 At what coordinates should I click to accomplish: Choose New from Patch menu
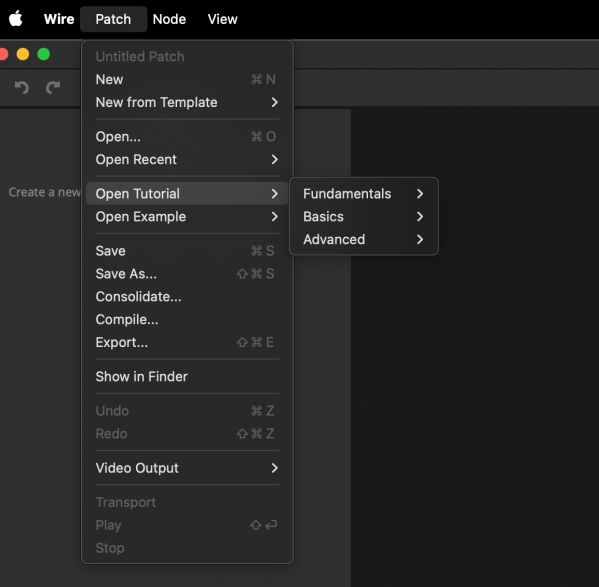click(x=187, y=79)
